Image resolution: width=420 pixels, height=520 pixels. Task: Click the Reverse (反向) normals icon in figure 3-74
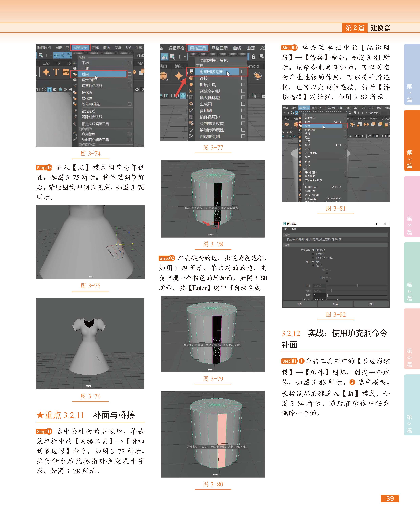coord(75,74)
